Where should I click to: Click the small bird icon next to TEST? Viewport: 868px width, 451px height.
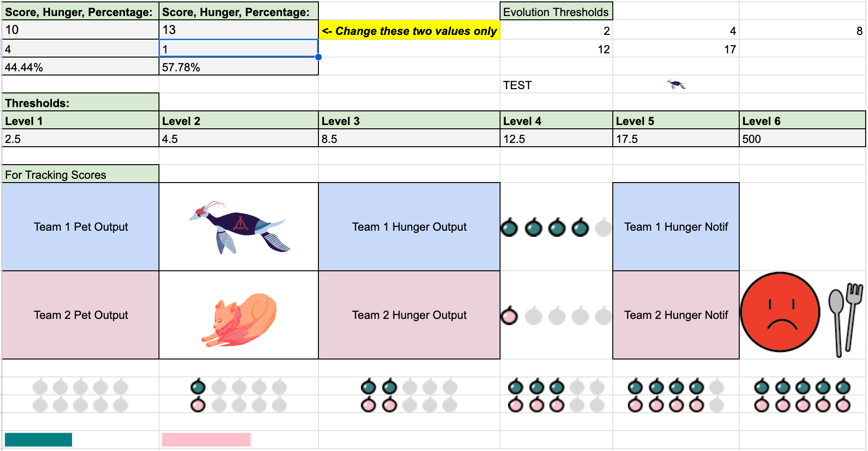click(676, 85)
